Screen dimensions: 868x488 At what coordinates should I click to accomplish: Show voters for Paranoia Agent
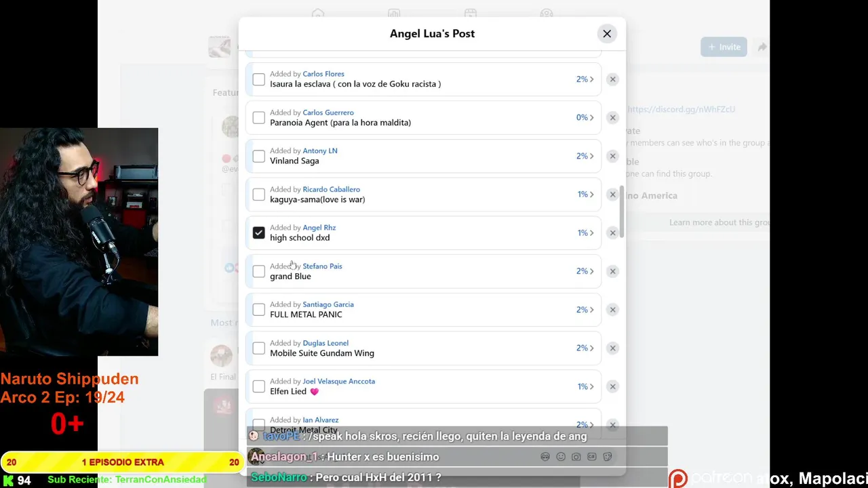[x=585, y=117]
